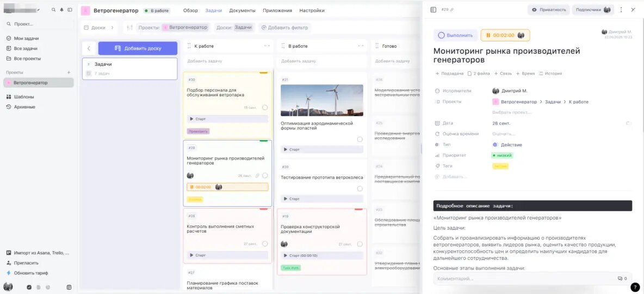This screenshot has height=294, width=644.
Task: Pause the 00:02:00 timer in task panel
Action: point(489,35)
